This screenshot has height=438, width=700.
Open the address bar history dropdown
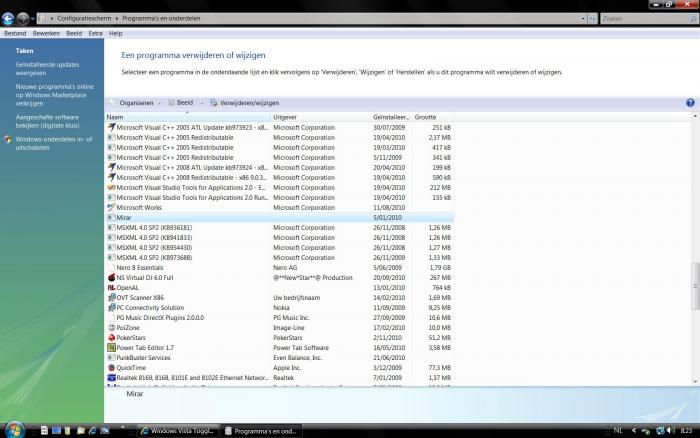pyautogui.click(x=583, y=18)
